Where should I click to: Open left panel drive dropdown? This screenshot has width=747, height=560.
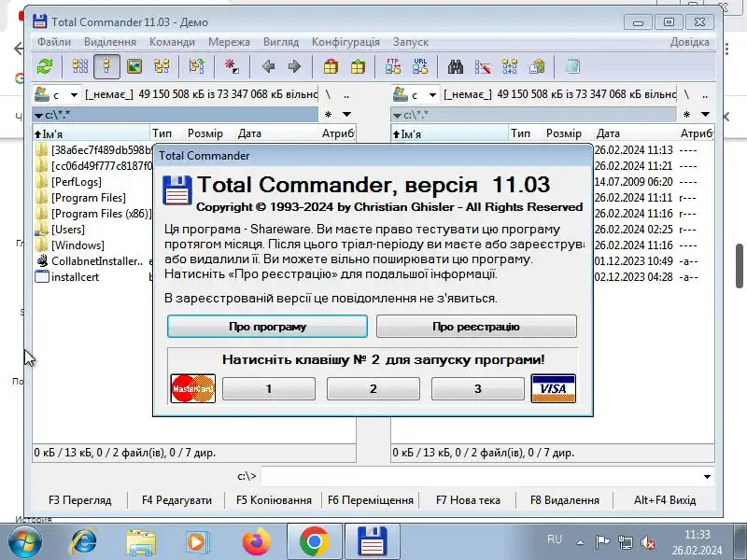(74, 95)
